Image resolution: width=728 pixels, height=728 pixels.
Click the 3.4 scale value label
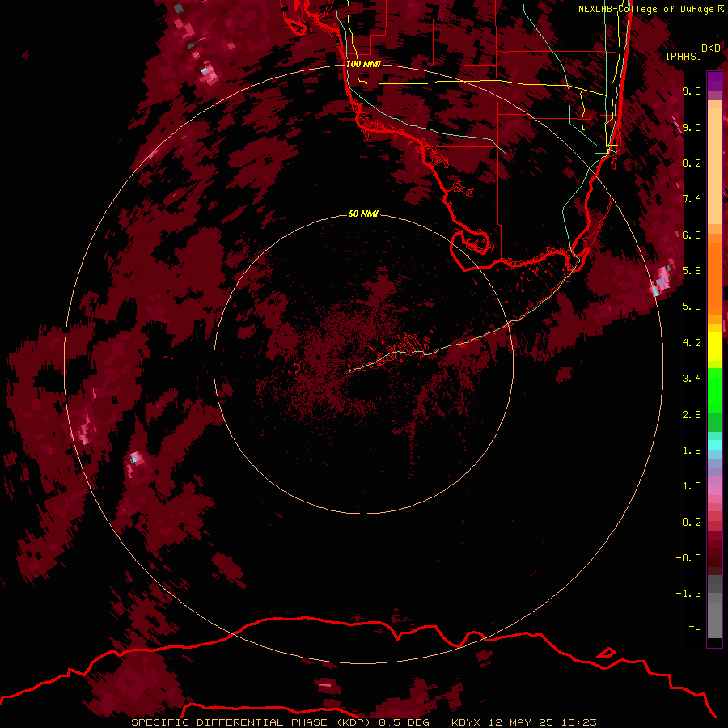pyautogui.click(x=692, y=379)
